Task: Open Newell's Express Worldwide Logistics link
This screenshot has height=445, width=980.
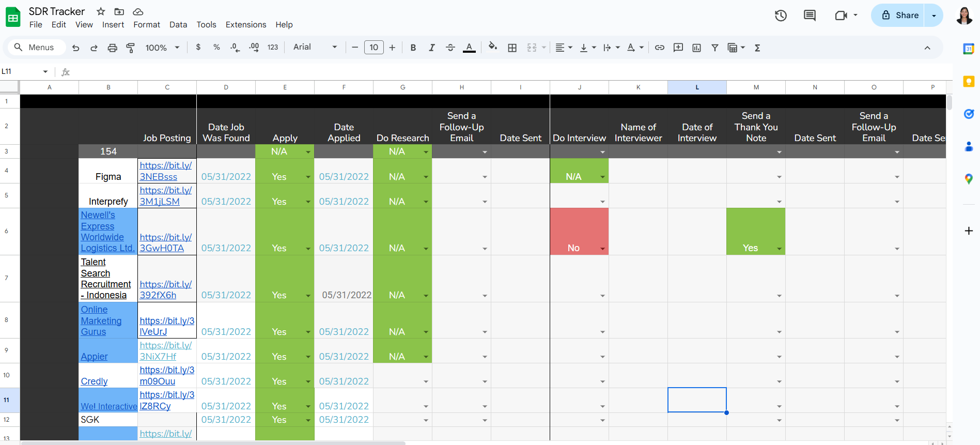Action: (107, 232)
